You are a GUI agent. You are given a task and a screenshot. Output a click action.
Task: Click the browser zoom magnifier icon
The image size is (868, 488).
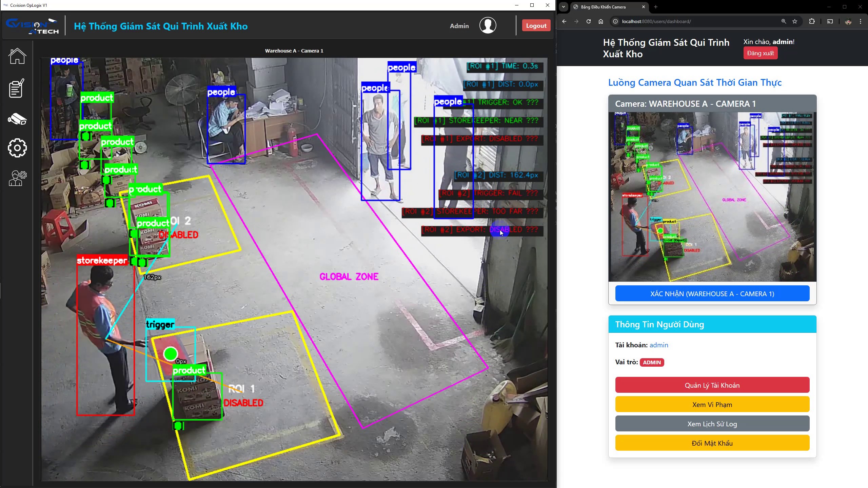tap(784, 21)
